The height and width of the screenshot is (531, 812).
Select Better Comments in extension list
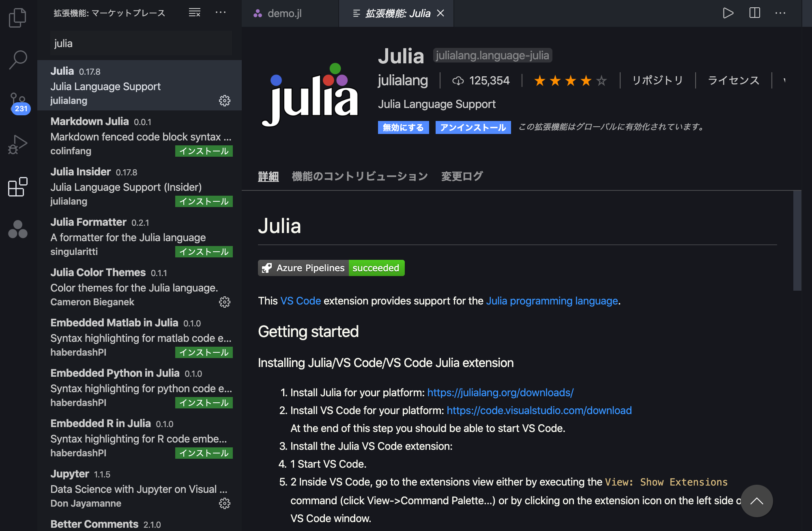[140, 522]
